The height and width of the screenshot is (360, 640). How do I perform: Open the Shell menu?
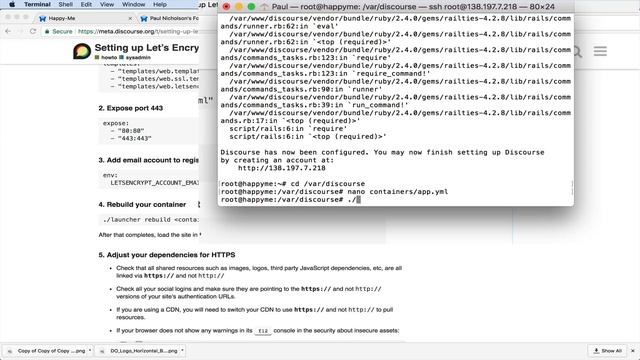coord(65,4)
